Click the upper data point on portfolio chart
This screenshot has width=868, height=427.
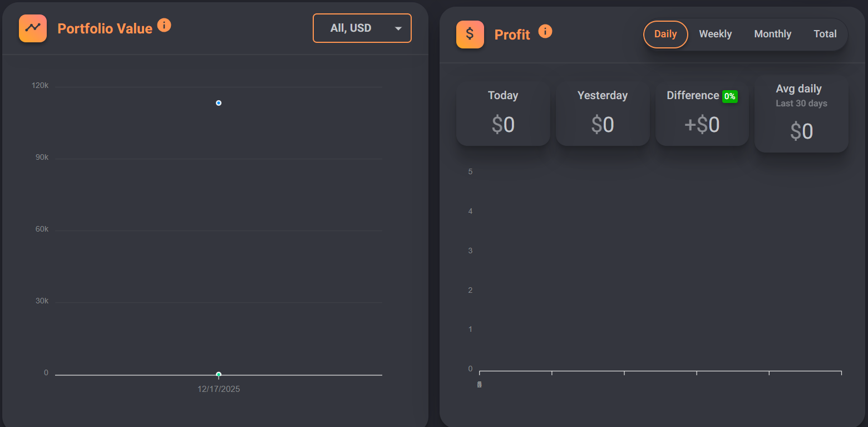click(x=219, y=103)
